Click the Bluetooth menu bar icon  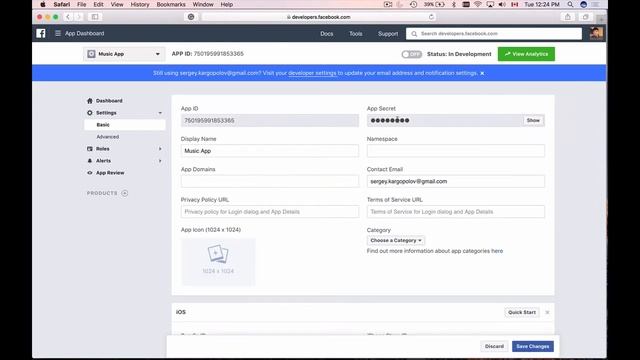pyautogui.click(x=453, y=4)
